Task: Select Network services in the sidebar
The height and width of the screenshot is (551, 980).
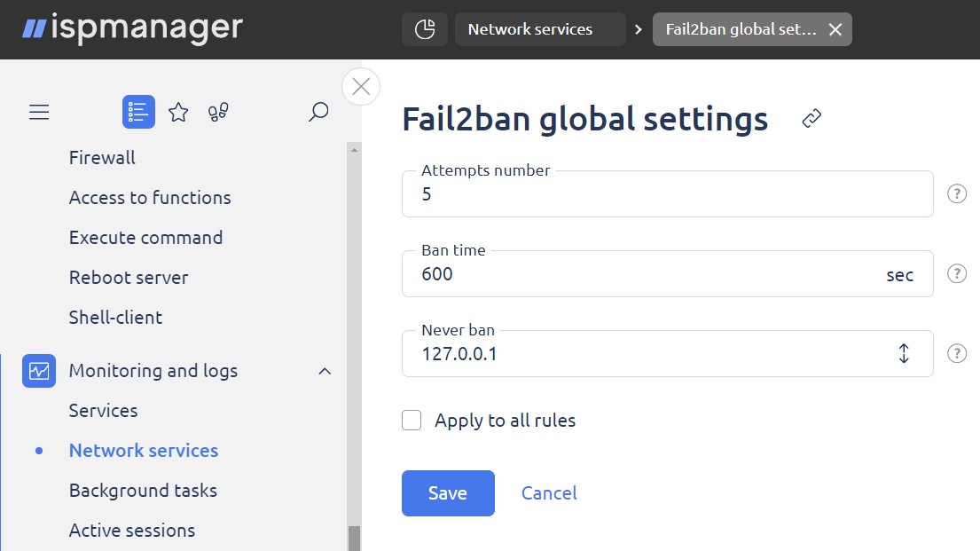Action: (144, 451)
